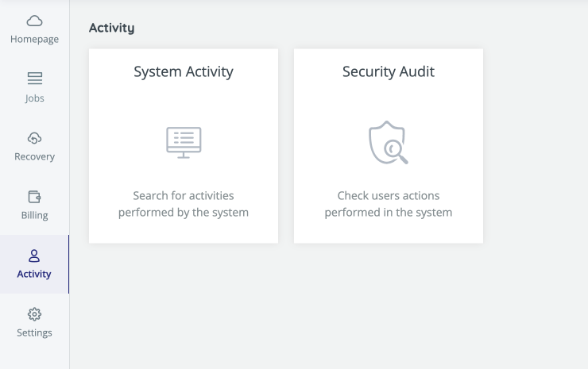Open the System Activity card title
This screenshot has width=588, height=369.
[184, 72]
